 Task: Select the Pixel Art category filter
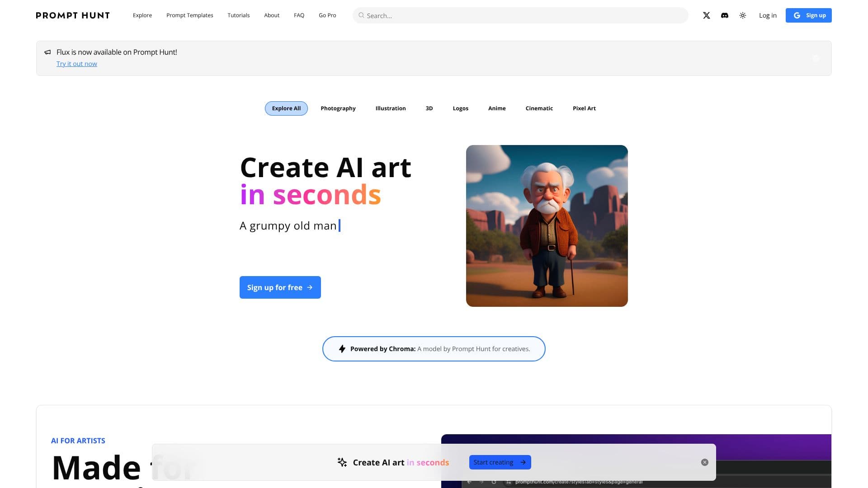tap(584, 108)
